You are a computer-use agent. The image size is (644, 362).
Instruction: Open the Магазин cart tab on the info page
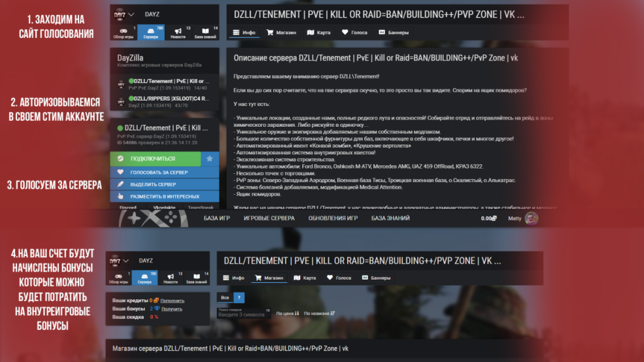pos(281,33)
